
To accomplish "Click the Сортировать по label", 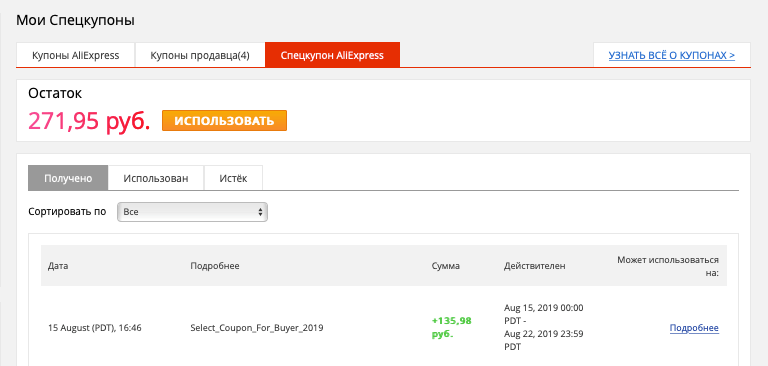I will pyautogui.click(x=68, y=212).
